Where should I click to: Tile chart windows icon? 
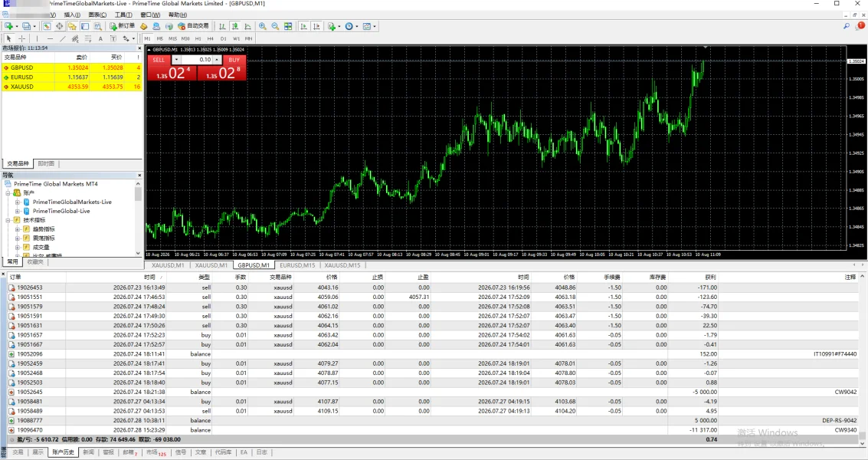click(x=288, y=26)
